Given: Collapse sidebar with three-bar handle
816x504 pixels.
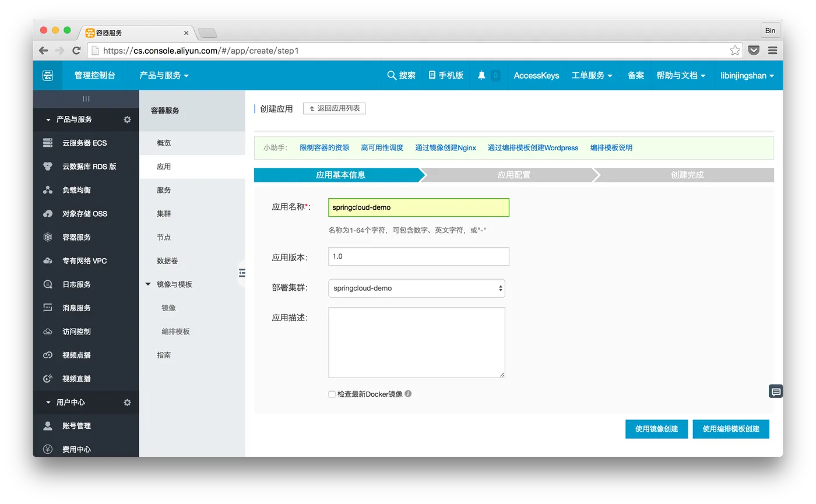Looking at the screenshot, I should coord(86,99).
